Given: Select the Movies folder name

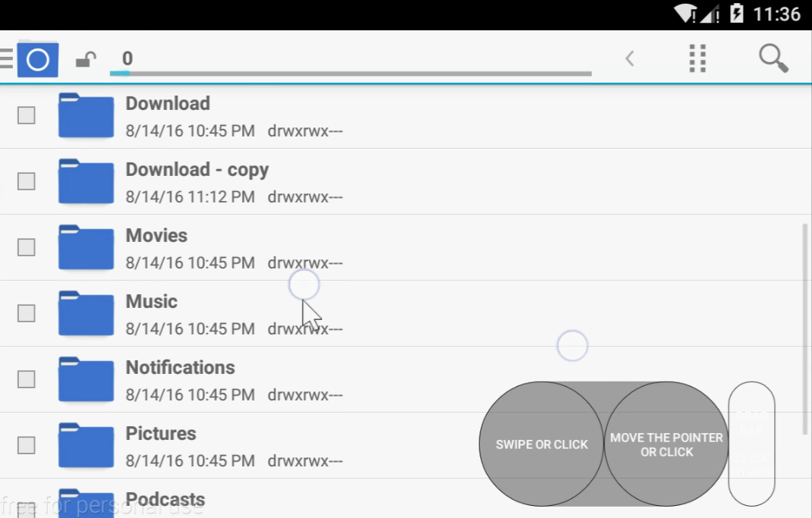Looking at the screenshot, I should coord(156,235).
